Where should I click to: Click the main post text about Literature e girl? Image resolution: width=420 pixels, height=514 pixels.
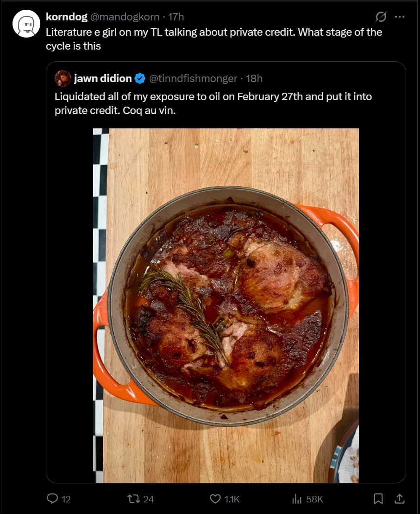click(x=213, y=39)
